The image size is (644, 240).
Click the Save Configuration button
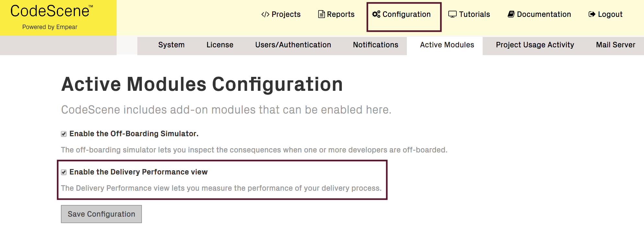pos(101,214)
